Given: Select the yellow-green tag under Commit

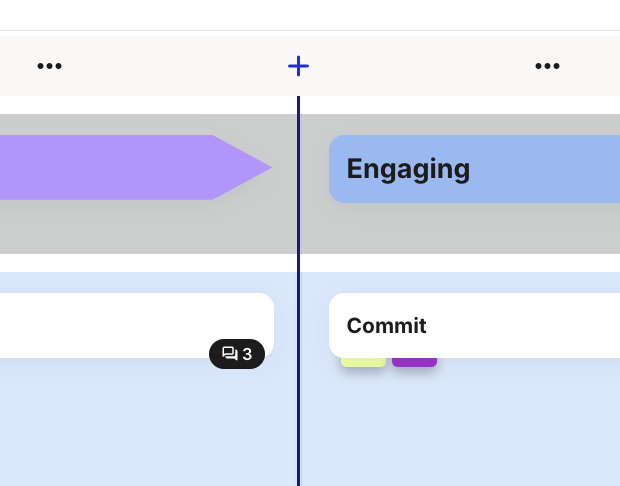Looking at the screenshot, I should (x=363, y=362).
